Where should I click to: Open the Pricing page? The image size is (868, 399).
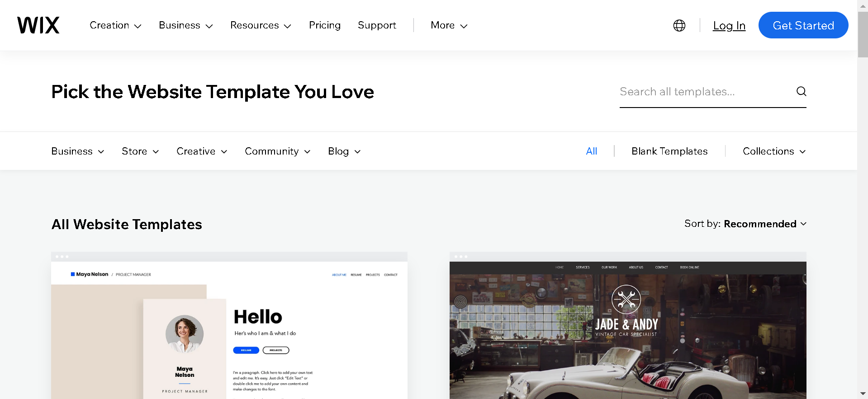point(325,25)
